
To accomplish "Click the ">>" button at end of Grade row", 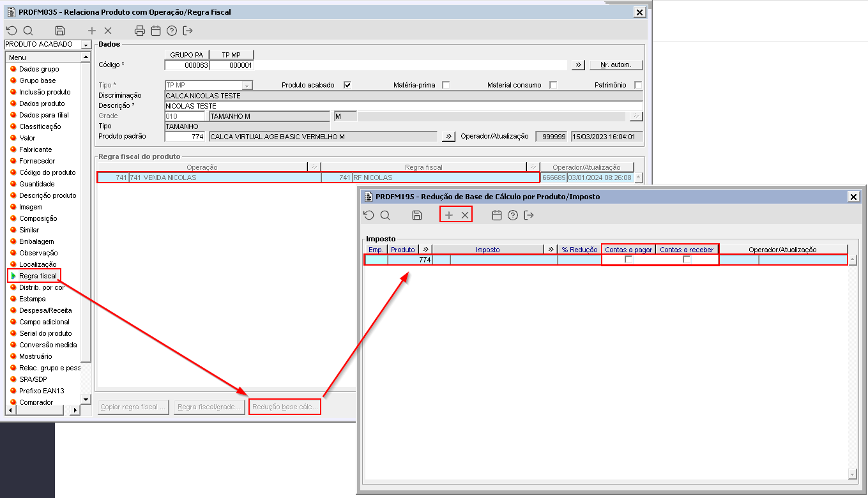I will (x=636, y=116).
